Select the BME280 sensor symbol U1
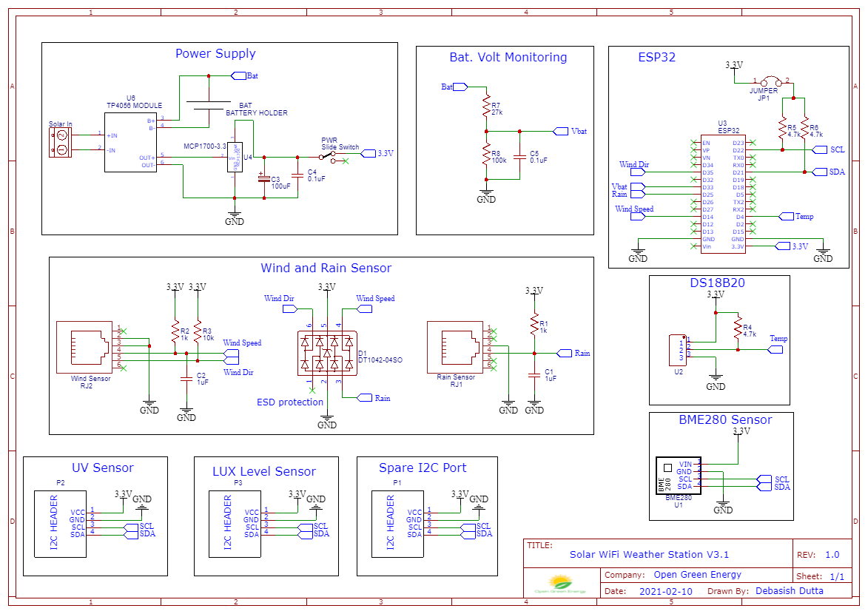This screenshot has height=614, width=868. 678,477
